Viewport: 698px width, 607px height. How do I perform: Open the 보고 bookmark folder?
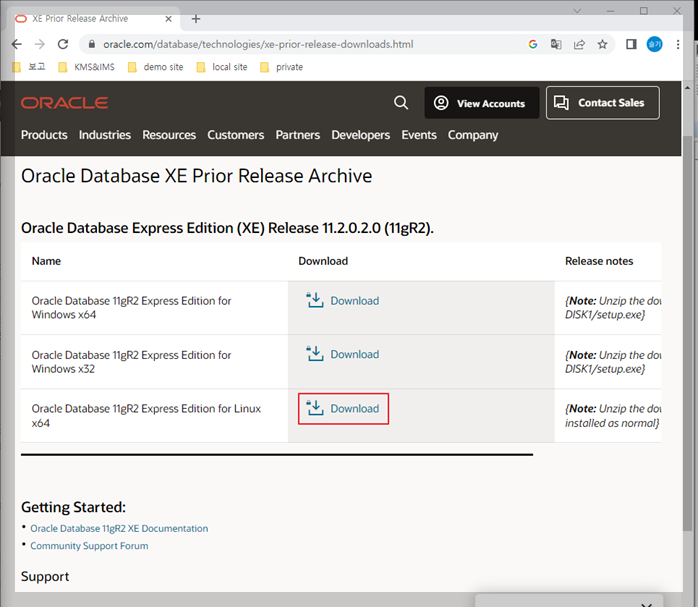(29, 67)
